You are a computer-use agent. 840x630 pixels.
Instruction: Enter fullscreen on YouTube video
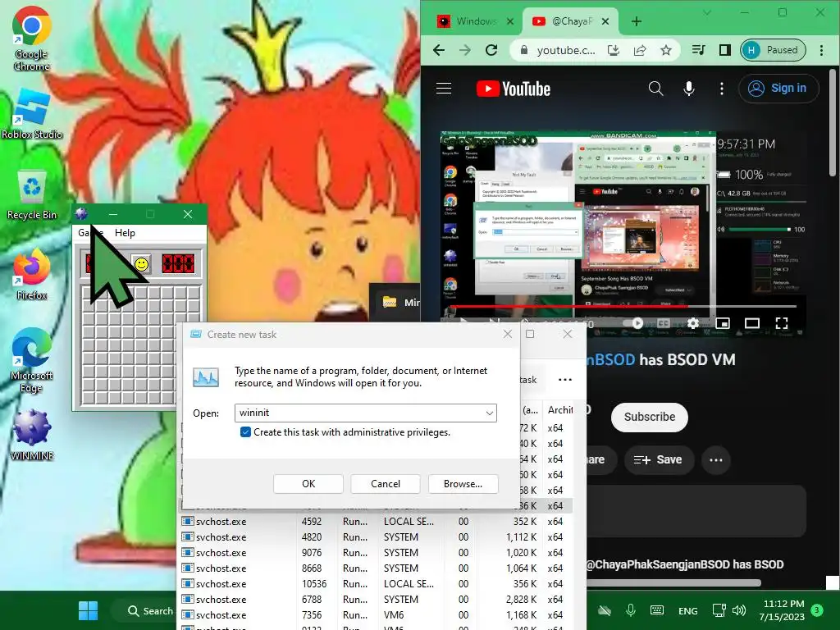(782, 323)
